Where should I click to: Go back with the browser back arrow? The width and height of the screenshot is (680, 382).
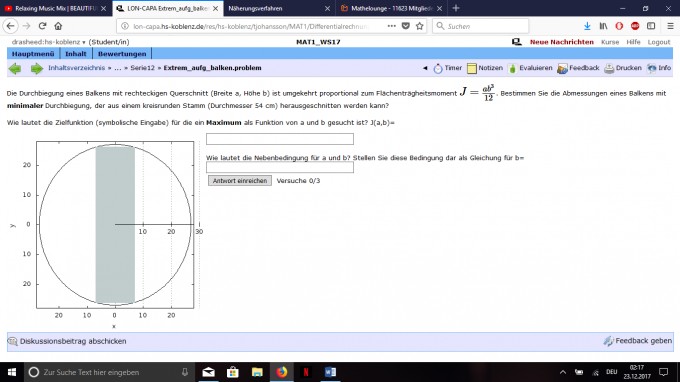click(10, 26)
